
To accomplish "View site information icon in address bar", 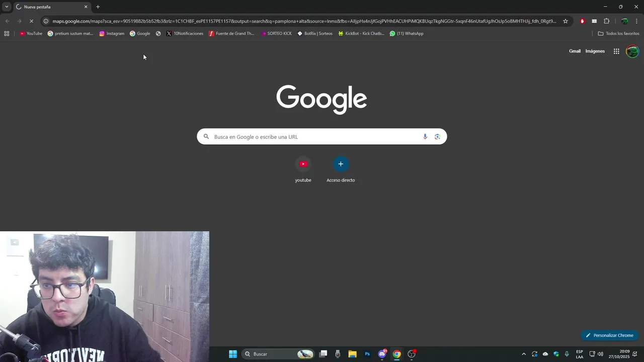I will pos(46,21).
